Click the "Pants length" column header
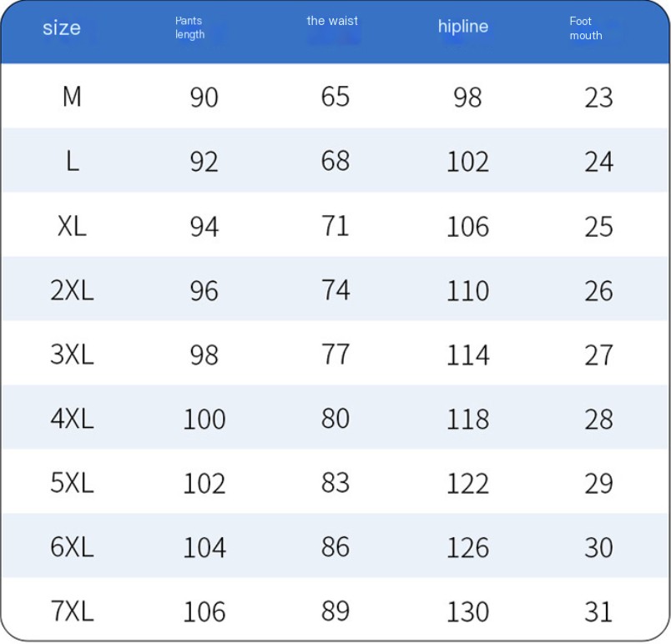Screen dimensions: 671x644 [x=189, y=28]
